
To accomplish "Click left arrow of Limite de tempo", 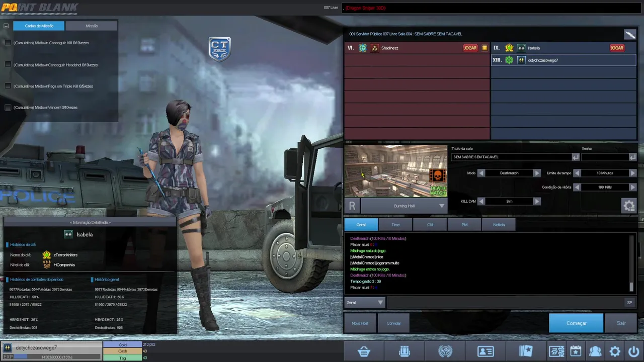I will (577, 173).
